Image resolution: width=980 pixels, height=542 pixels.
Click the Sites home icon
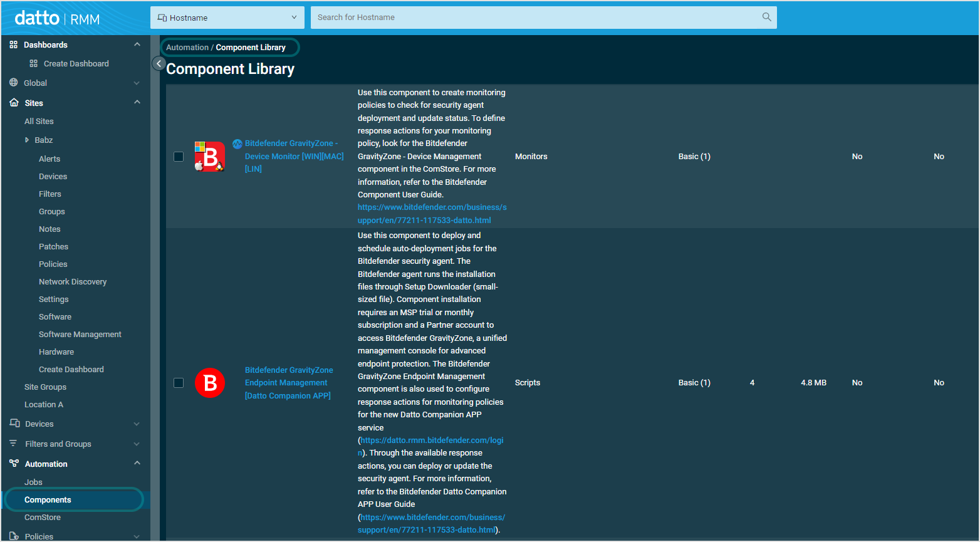pos(13,103)
